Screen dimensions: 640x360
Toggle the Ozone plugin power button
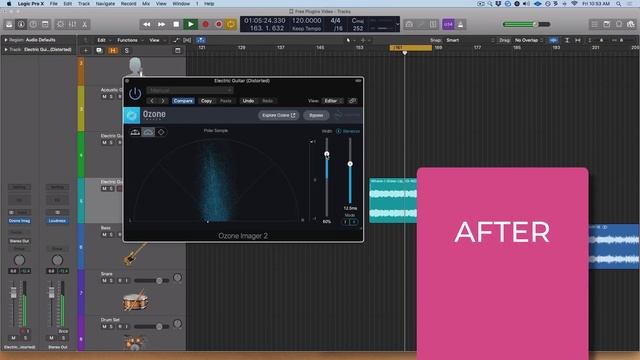tap(135, 94)
